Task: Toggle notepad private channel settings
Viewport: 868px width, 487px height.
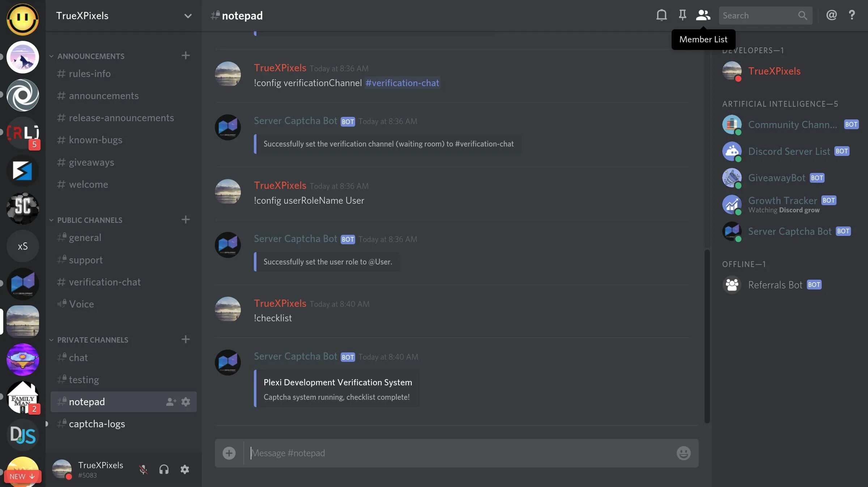Action: pos(186,402)
